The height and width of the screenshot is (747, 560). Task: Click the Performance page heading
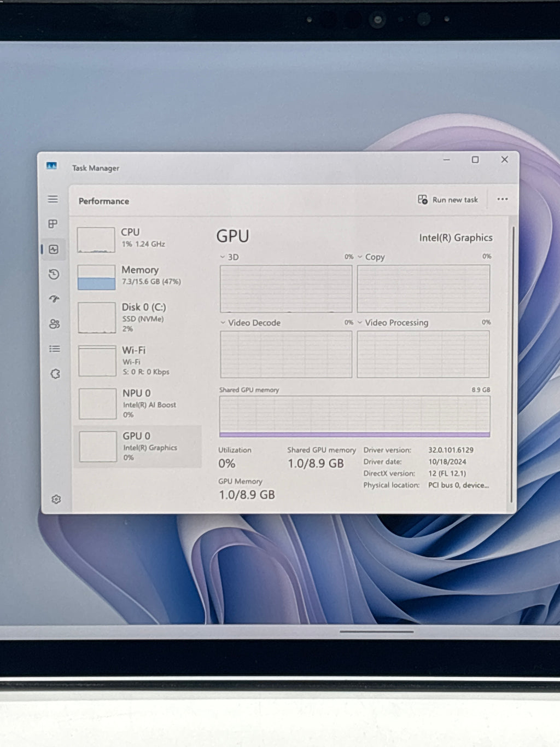point(104,201)
